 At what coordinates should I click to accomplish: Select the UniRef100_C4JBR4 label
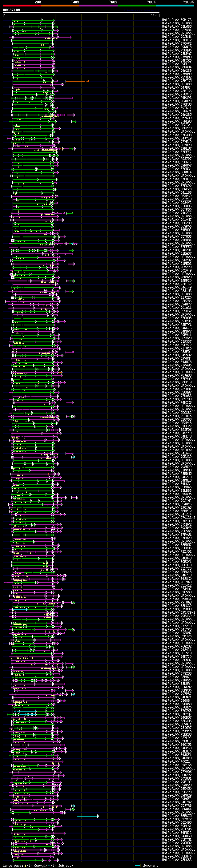coord(177,88)
